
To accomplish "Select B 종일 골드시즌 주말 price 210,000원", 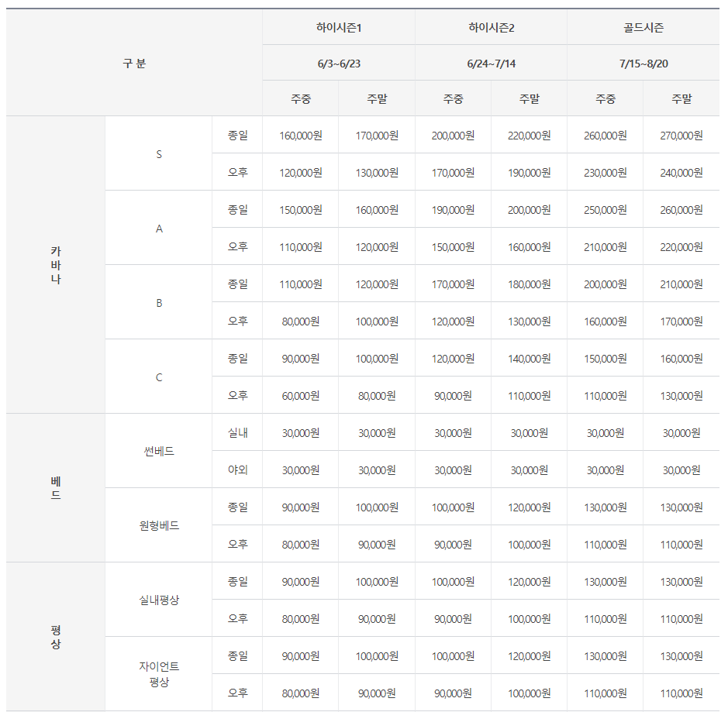I will pos(681,284).
